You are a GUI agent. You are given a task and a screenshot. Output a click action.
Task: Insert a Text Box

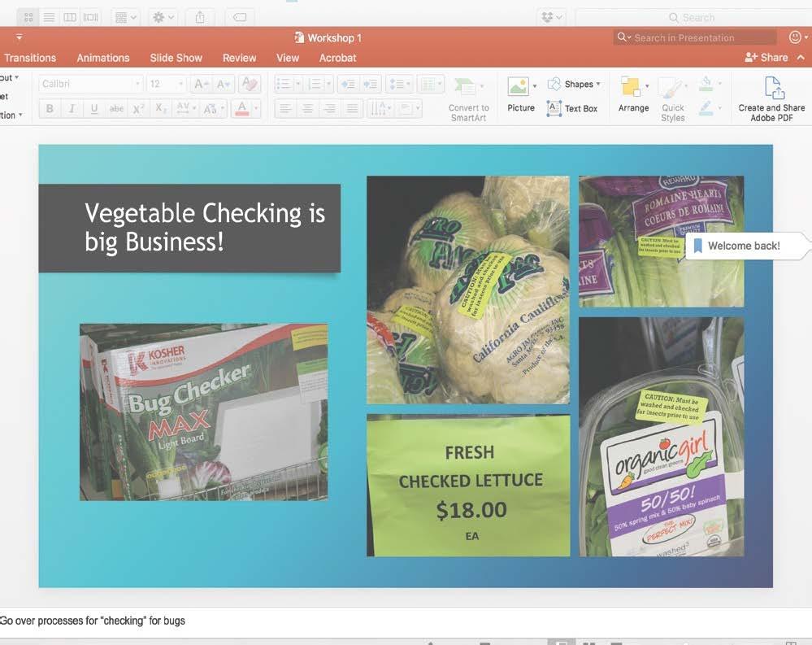pos(572,108)
